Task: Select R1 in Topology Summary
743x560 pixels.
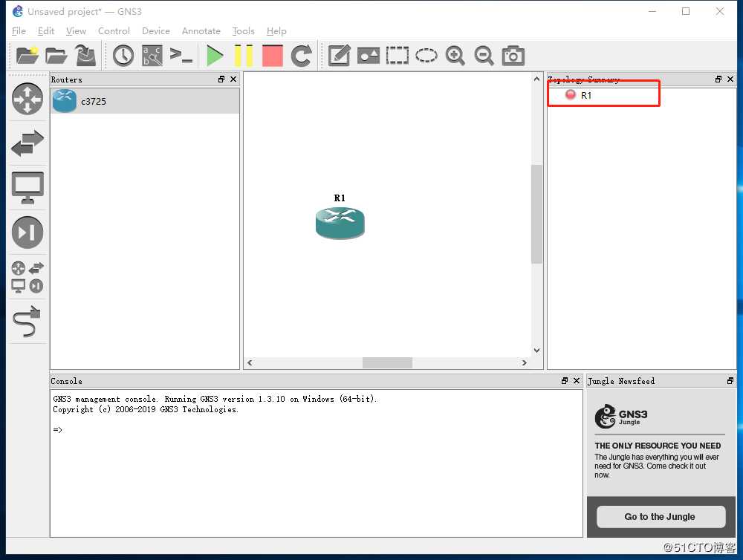Action: point(585,95)
